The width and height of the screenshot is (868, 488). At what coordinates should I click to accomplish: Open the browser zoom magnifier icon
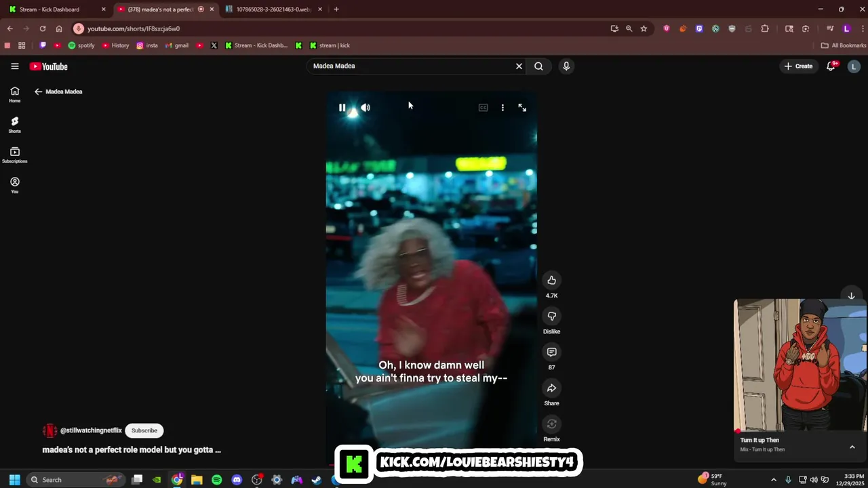(x=629, y=28)
